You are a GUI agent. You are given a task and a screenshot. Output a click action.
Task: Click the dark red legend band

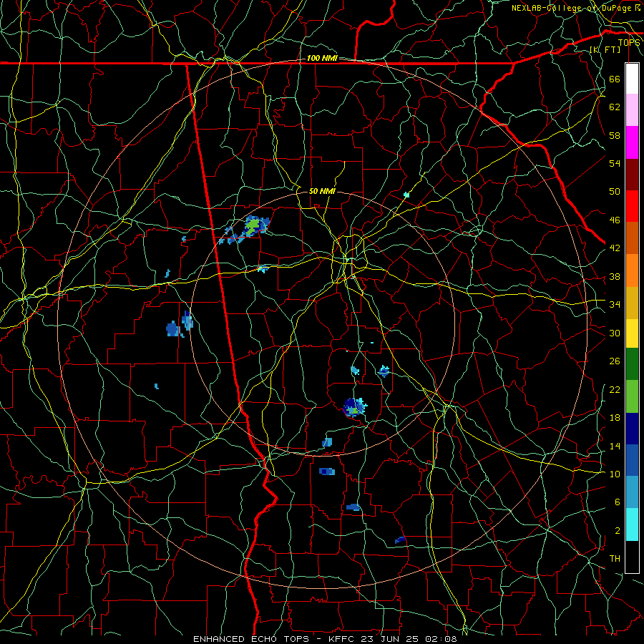coord(632,175)
